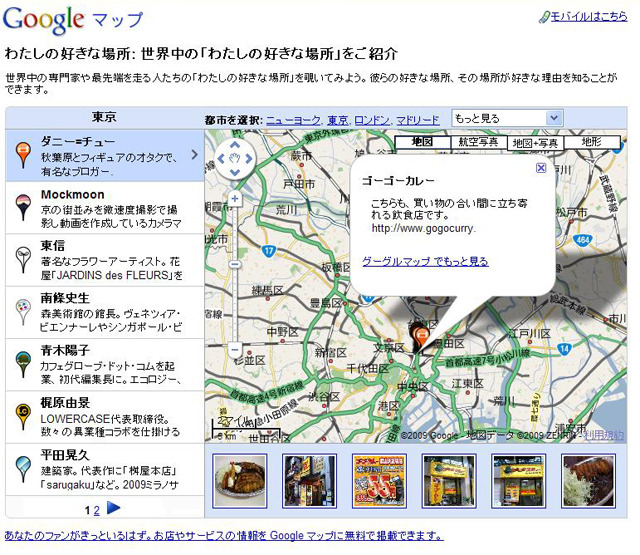Image resolution: width=640 pixels, height=555 pixels.
Task: Open the 利用規約 terms link on map
Action: coord(604,435)
